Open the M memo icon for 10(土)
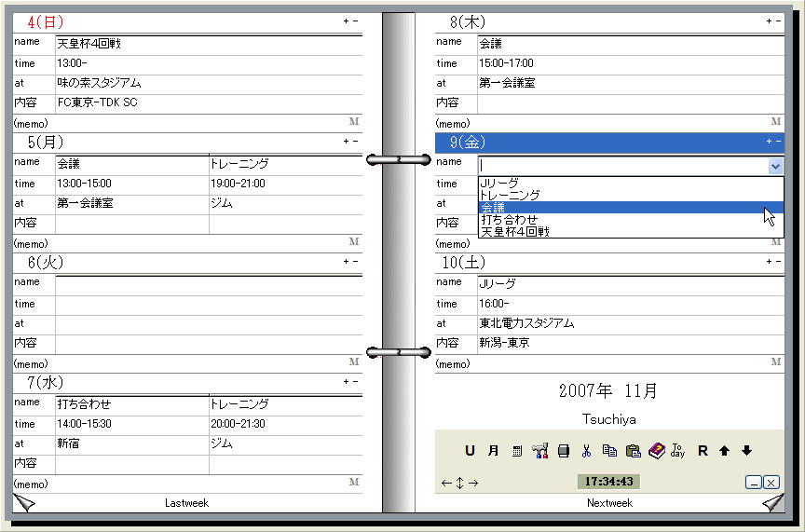The width and height of the screenshot is (805, 532). [776, 362]
